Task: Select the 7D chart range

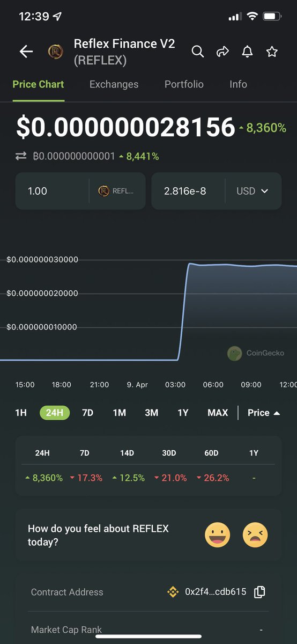Action: coord(87,413)
